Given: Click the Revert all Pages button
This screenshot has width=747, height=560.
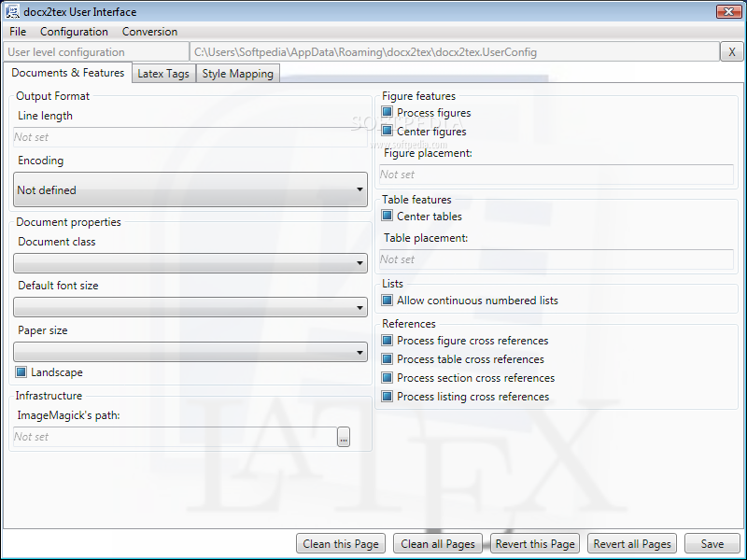Looking at the screenshot, I should pyautogui.click(x=632, y=543).
